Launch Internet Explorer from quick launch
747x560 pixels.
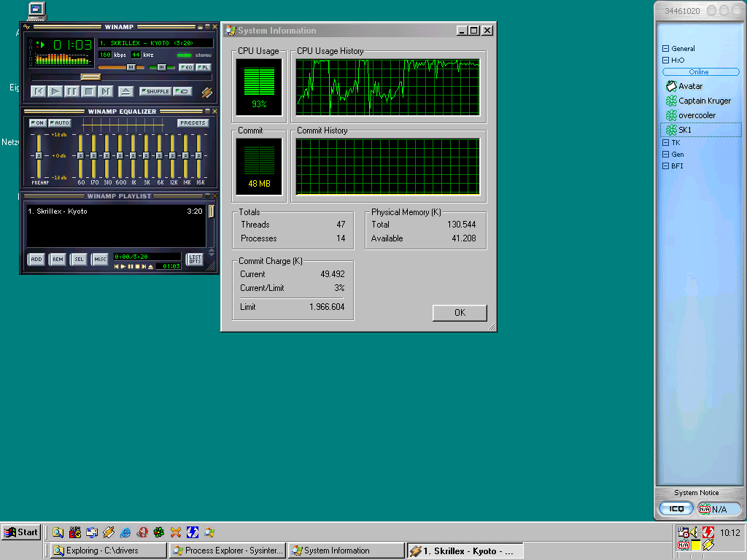(x=125, y=532)
